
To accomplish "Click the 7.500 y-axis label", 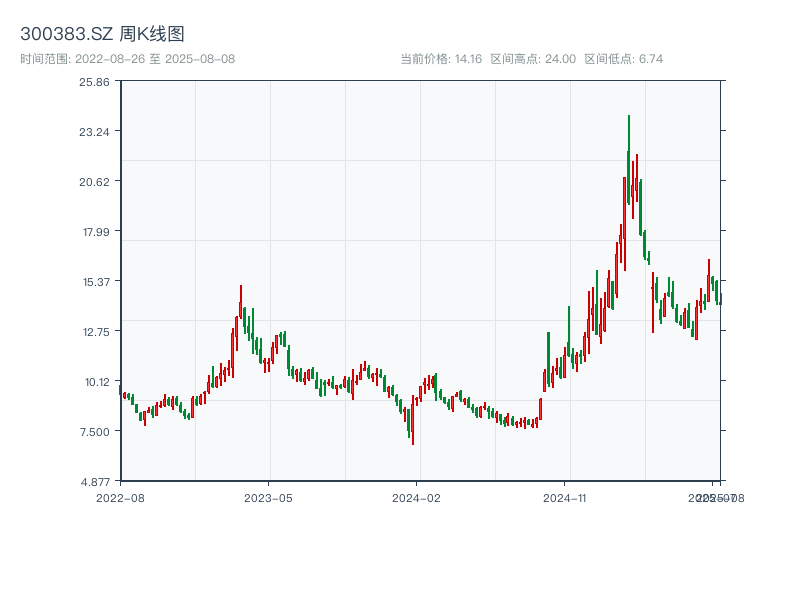I will pyautogui.click(x=95, y=432).
